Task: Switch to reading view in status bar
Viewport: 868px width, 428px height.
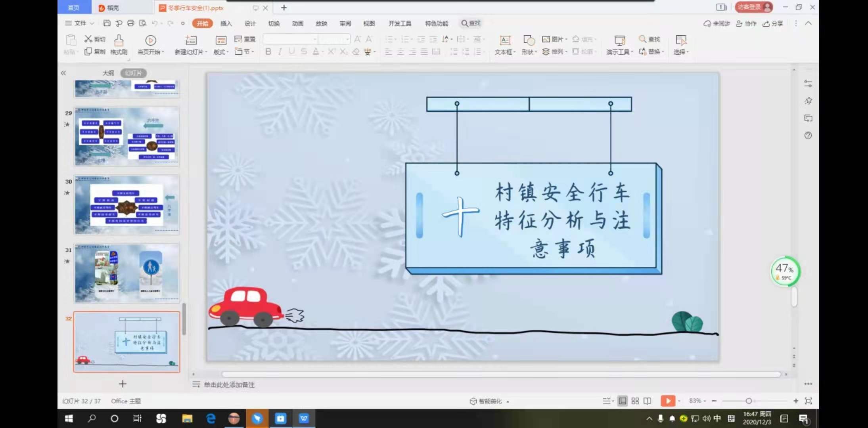Action: tap(647, 401)
